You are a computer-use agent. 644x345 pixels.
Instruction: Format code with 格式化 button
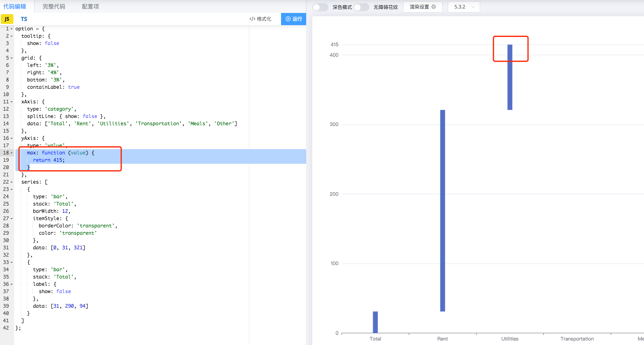point(260,19)
